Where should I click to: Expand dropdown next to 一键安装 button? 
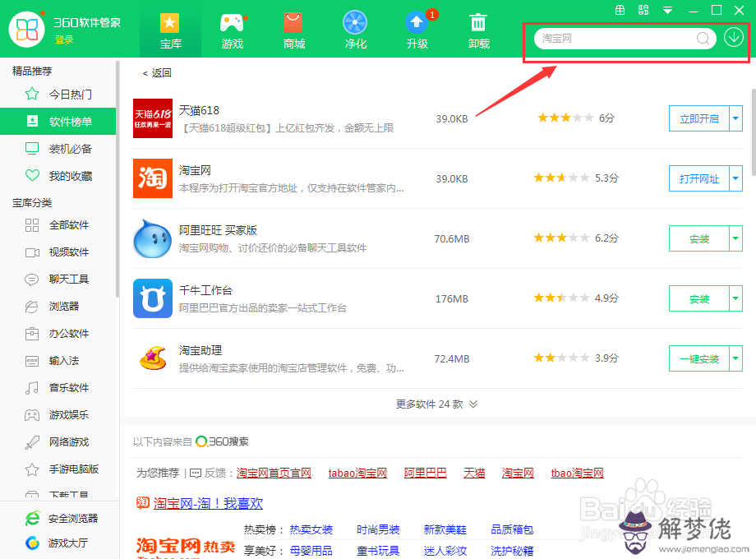point(736,358)
